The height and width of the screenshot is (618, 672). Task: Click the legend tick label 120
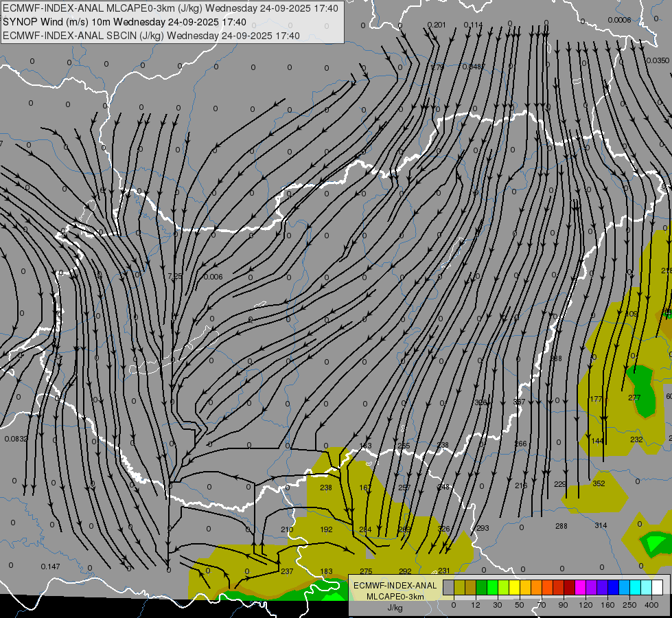click(x=586, y=605)
